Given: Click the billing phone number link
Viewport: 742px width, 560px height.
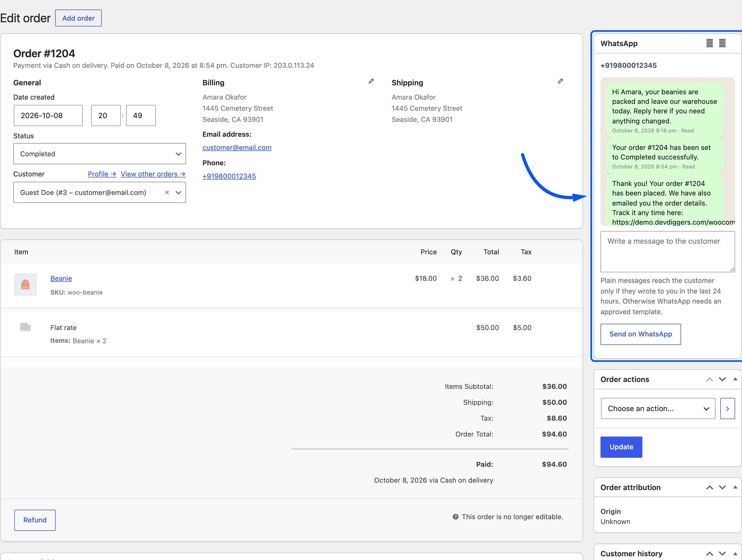Looking at the screenshot, I should 229,176.
